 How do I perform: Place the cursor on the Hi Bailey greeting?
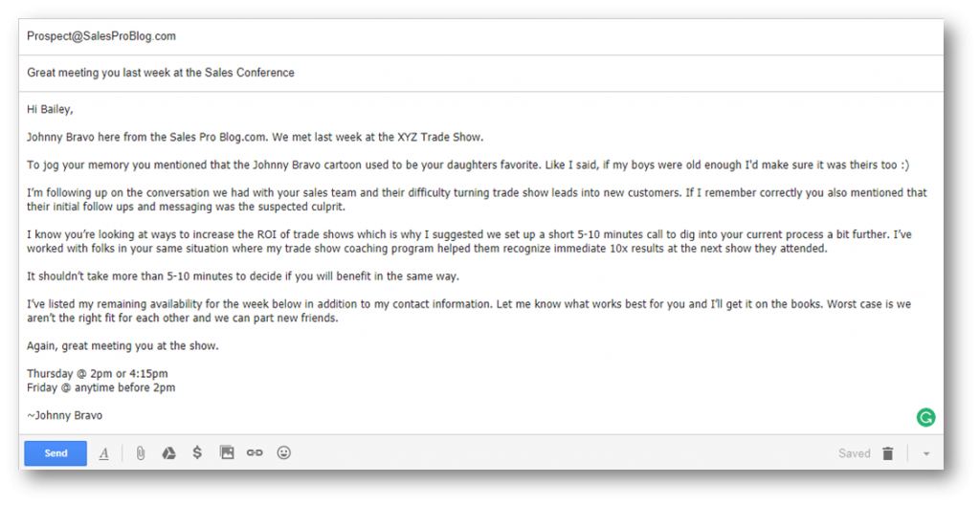pos(50,109)
